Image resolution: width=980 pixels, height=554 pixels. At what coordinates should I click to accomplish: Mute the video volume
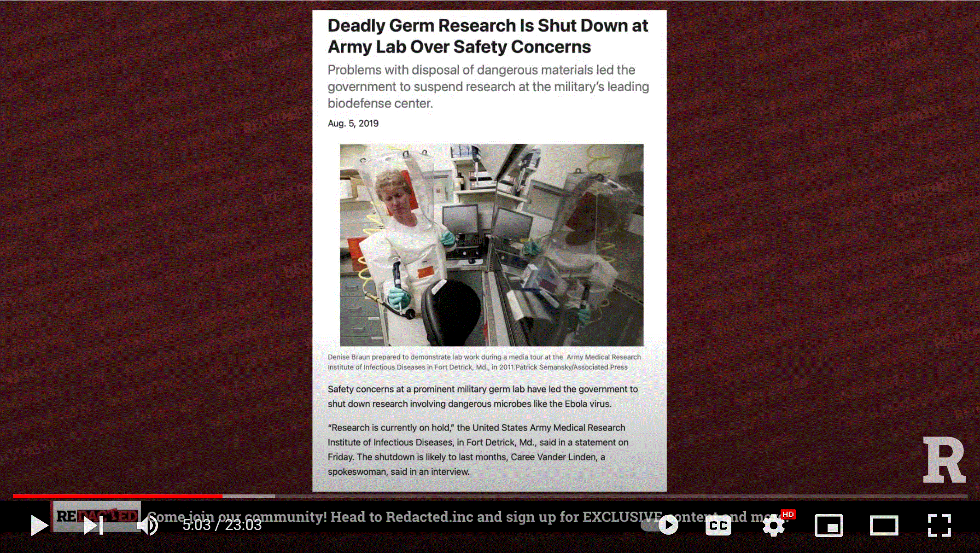[x=148, y=525]
